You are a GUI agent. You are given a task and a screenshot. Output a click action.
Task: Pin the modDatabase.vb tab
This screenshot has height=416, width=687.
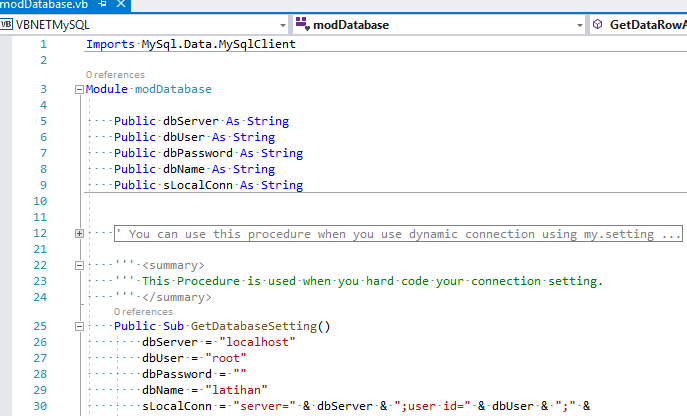pyautogui.click(x=103, y=4)
